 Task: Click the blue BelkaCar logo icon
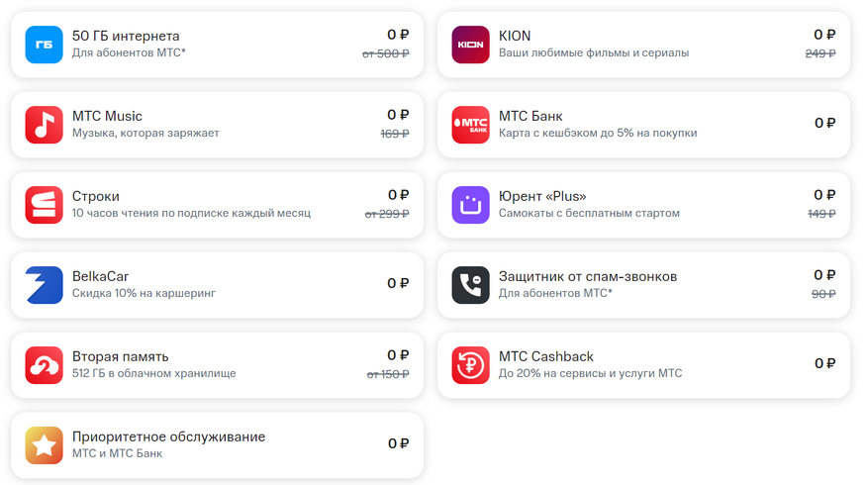[x=44, y=285]
